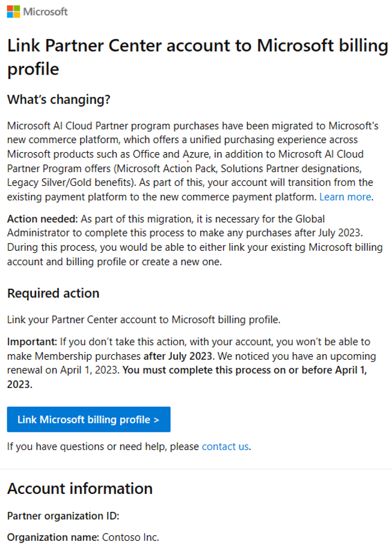Click the Microsoft four-square logo

click(x=13, y=11)
